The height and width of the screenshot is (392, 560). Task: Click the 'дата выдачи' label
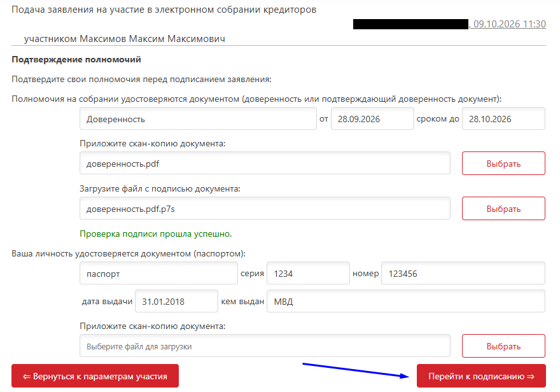(x=107, y=302)
